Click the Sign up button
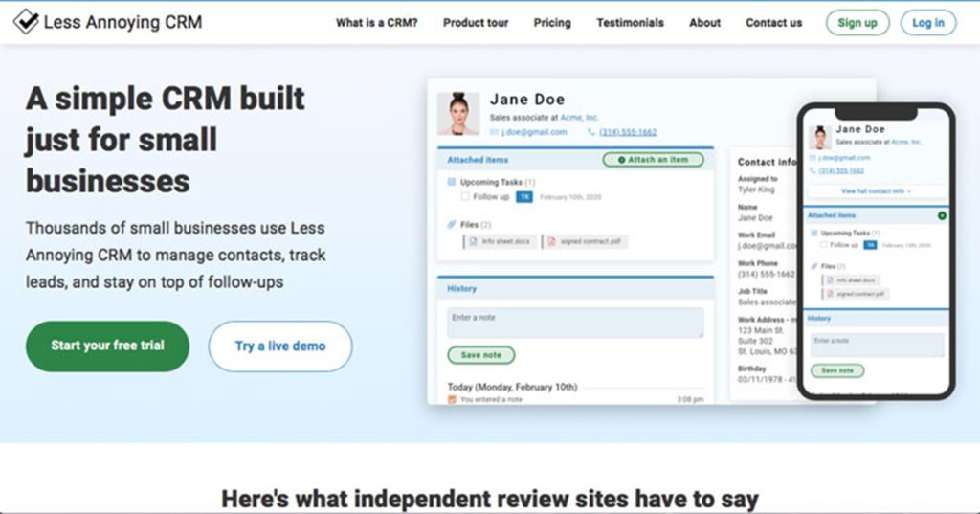This screenshot has width=980, height=514. (857, 23)
